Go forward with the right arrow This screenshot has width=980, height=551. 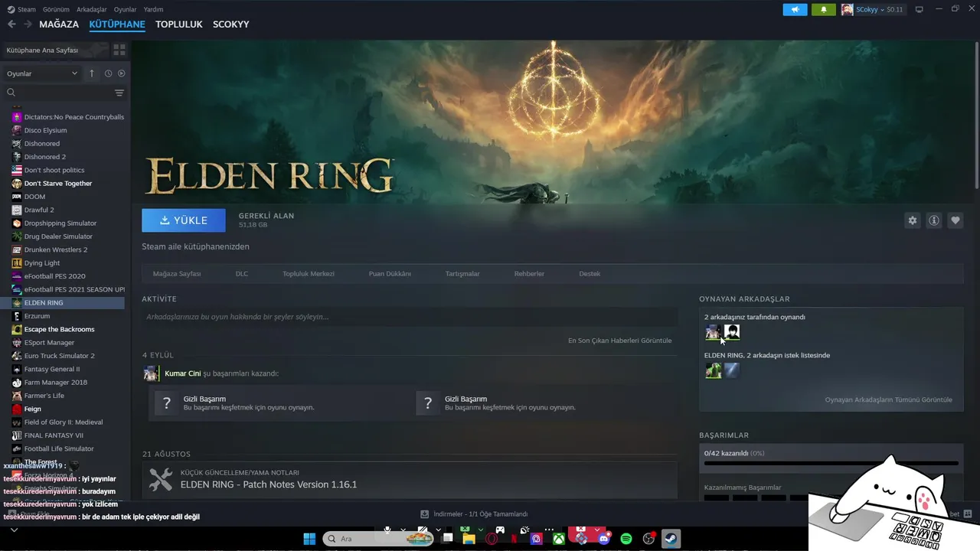pos(28,24)
